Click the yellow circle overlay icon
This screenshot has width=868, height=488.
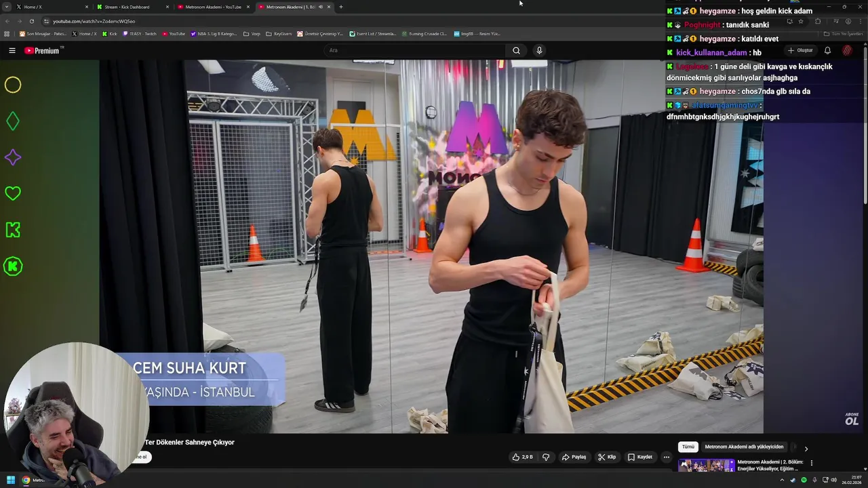[x=13, y=85]
